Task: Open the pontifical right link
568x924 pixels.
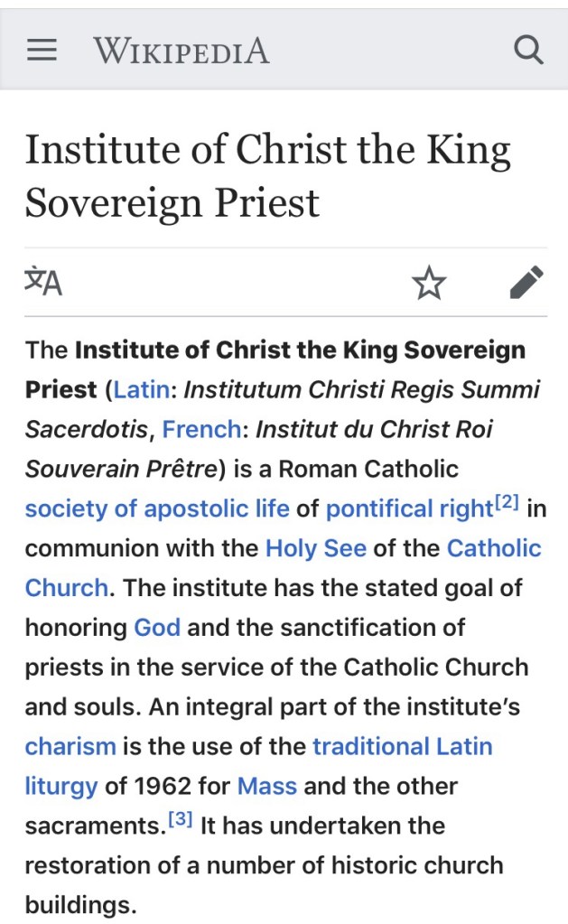Action: click(x=408, y=509)
